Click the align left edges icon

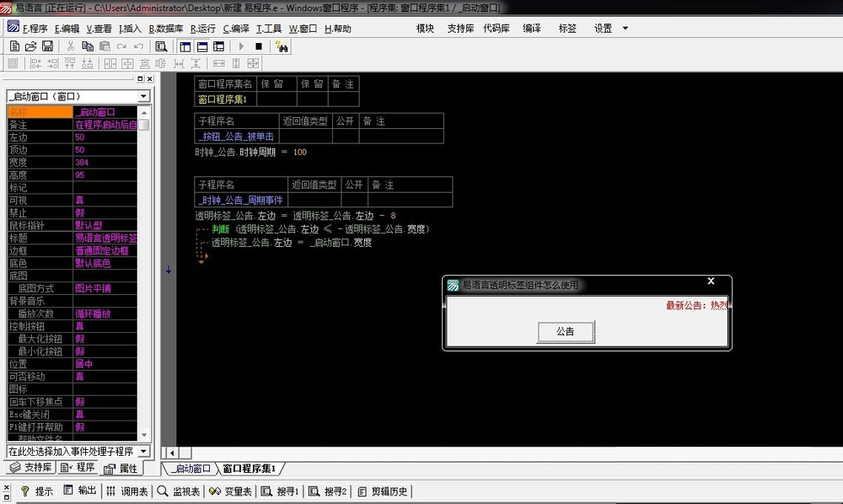(x=36, y=63)
